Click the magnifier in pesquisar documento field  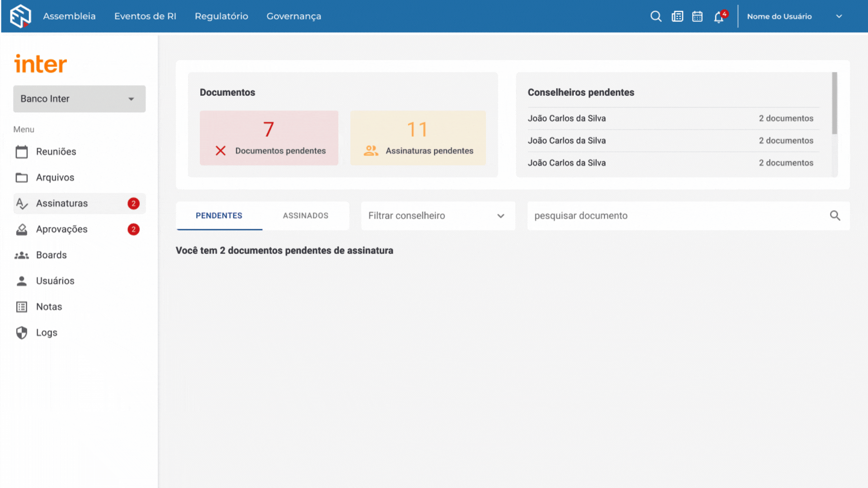click(835, 216)
